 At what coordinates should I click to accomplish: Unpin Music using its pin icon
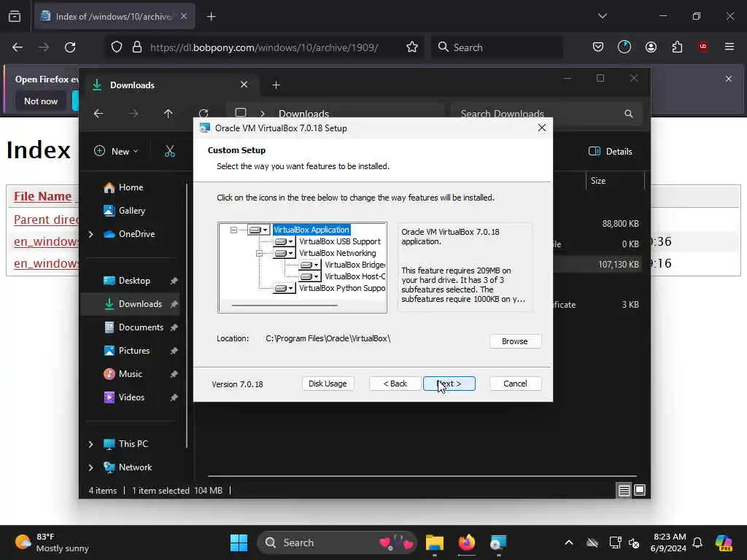174,374
